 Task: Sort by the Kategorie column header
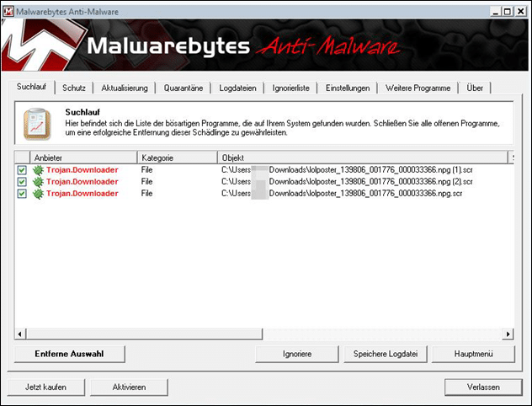(x=178, y=158)
